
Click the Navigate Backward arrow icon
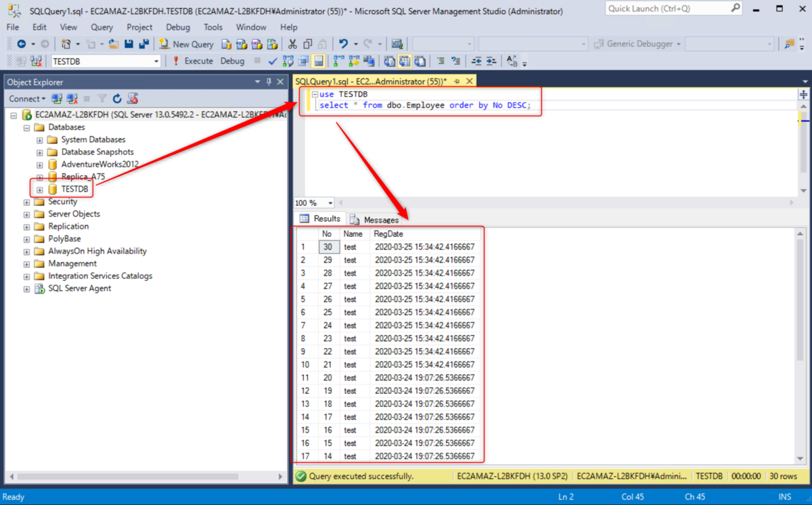(x=21, y=44)
